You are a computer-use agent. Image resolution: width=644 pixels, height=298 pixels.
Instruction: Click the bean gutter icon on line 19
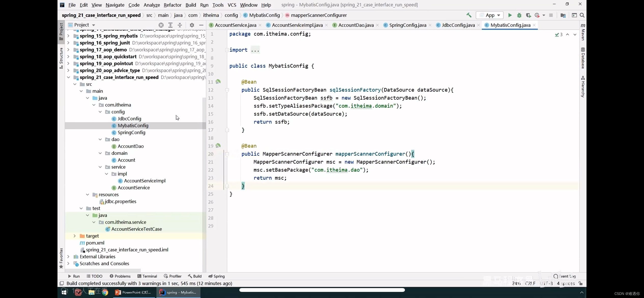pos(218,146)
